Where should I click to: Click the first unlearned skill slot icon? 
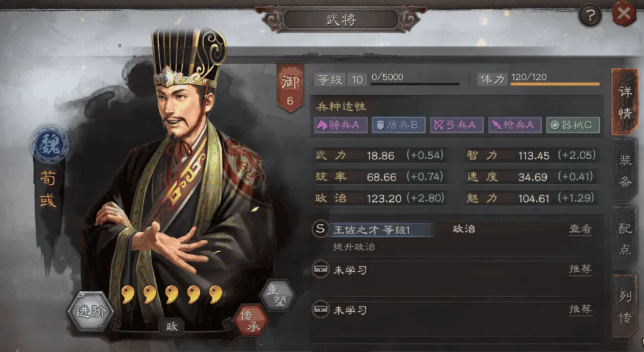click(x=321, y=269)
